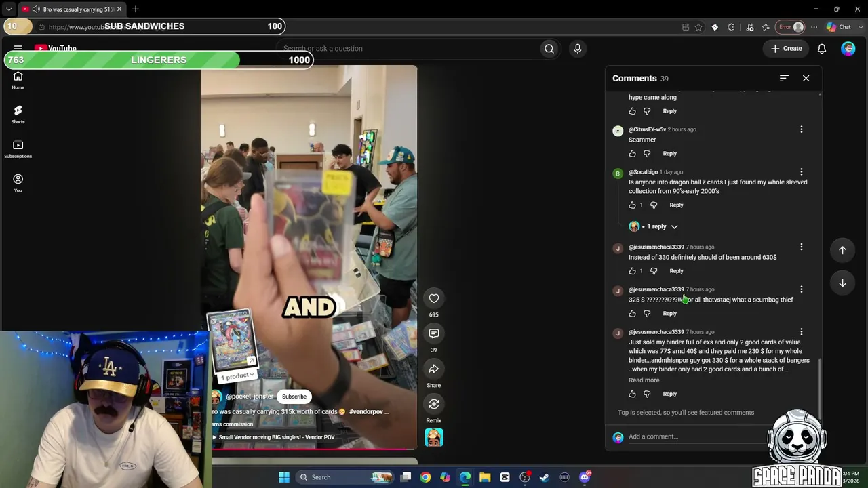Expand 'Read more' on the binder comment
Screen dimensions: 868x488
tap(644, 380)
